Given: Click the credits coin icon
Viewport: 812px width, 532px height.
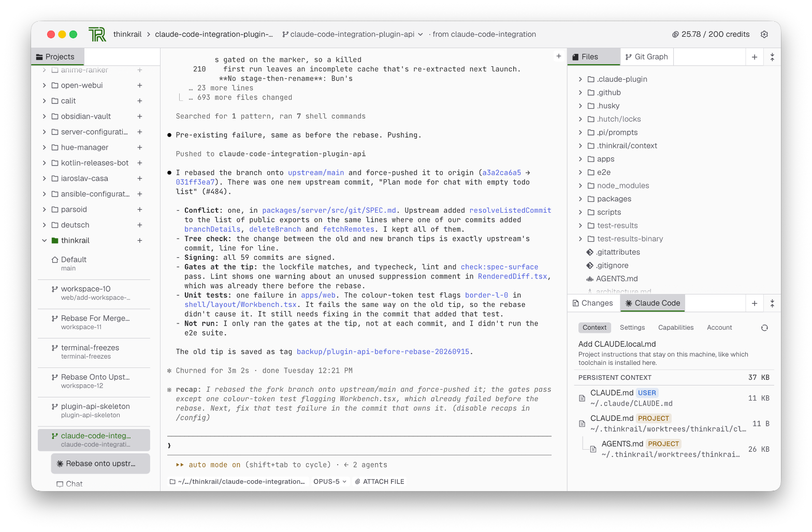Looking at the screenshot, I should pyautogui.click(x=675, y=35).
